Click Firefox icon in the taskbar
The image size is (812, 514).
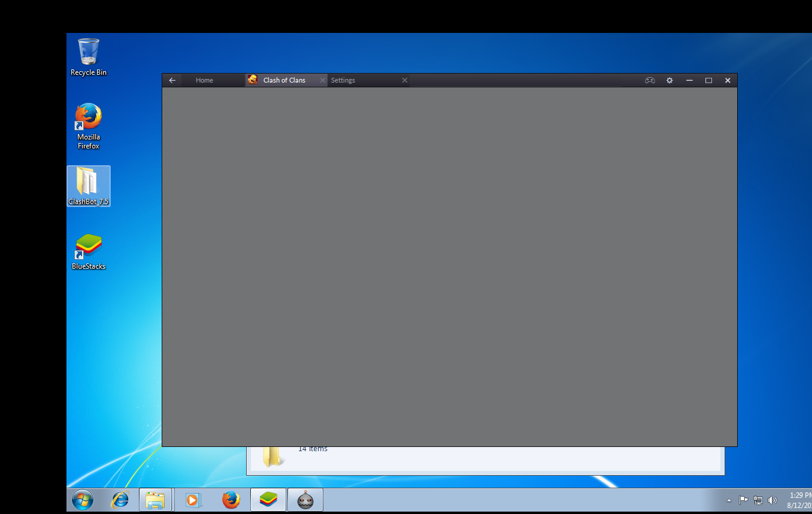(231, 500)
